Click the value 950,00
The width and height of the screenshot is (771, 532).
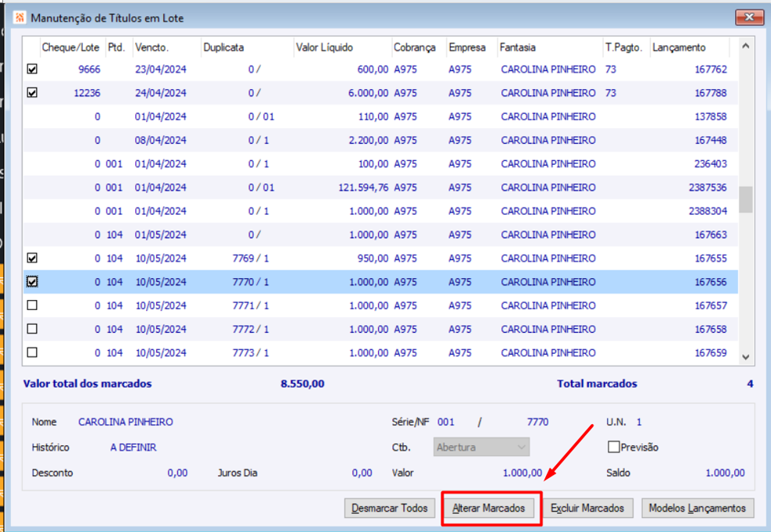pos(373,258)
